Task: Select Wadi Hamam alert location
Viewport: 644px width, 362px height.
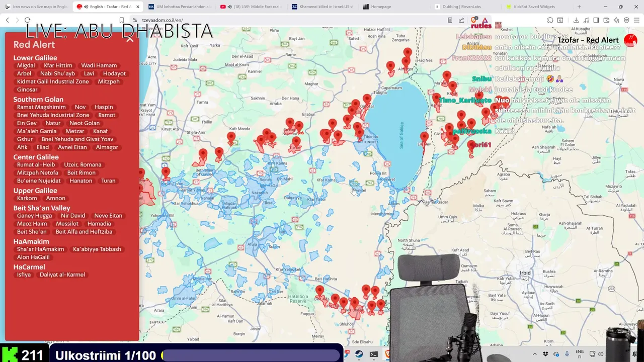Action: [x=99, y=65]
